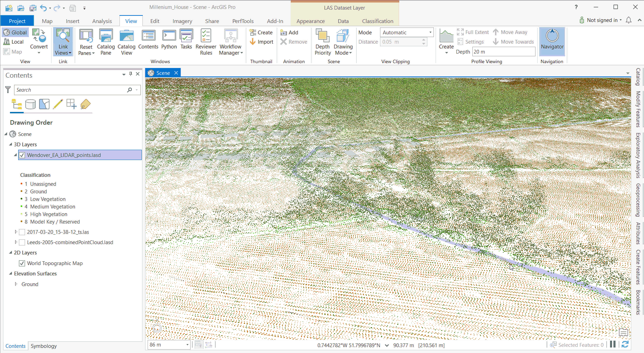Select List By Data Source in Contents
This screenshot has width=644, height=353.
[31, 104]
